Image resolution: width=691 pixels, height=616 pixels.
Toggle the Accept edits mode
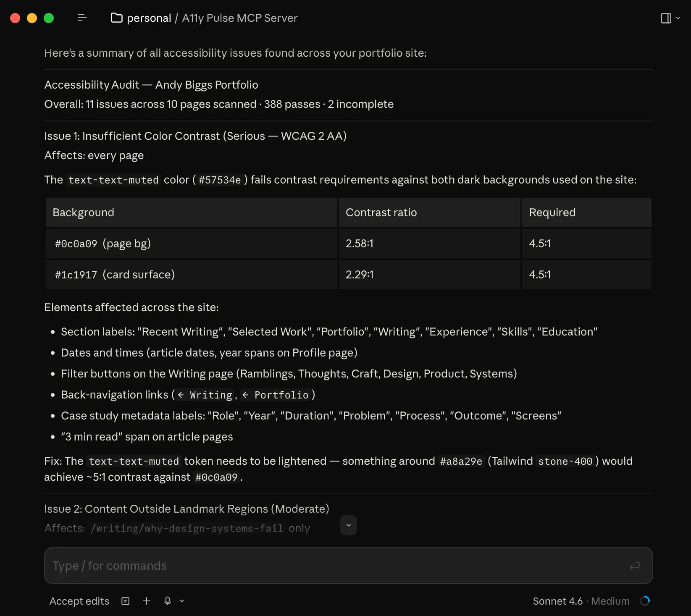(x=79, y=601)
